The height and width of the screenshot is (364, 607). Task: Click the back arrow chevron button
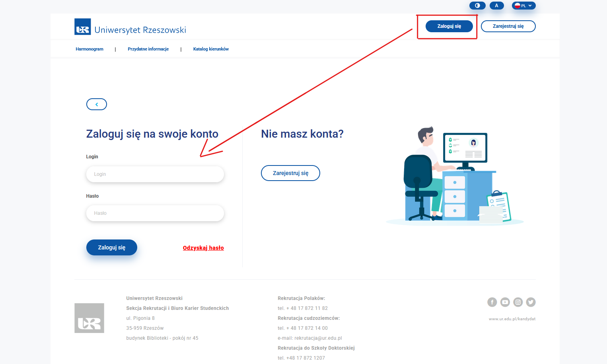tap(97, 104)
